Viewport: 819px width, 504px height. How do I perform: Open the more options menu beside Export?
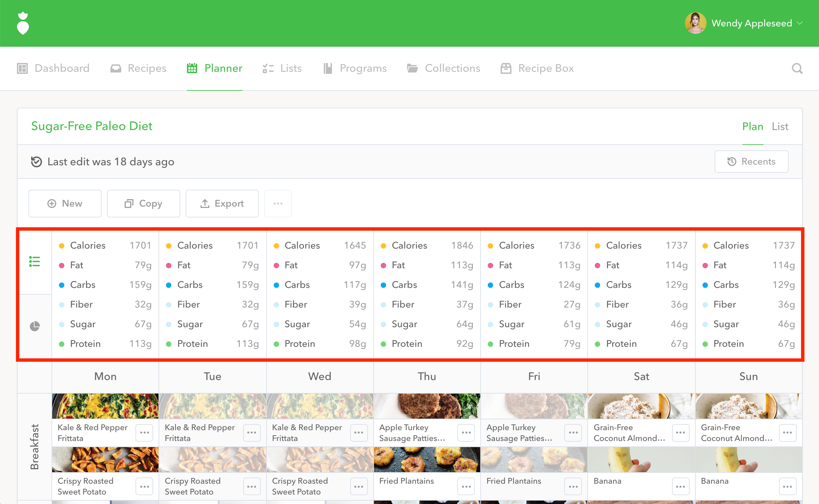click(278, 203)
